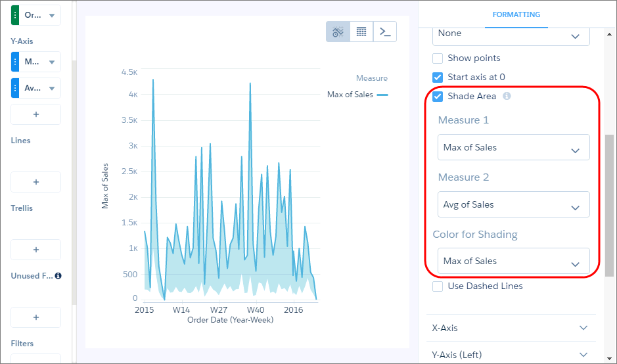Screen dimensions: 617x364
Task: Switch to table mode icon
Action: (361, 32)
